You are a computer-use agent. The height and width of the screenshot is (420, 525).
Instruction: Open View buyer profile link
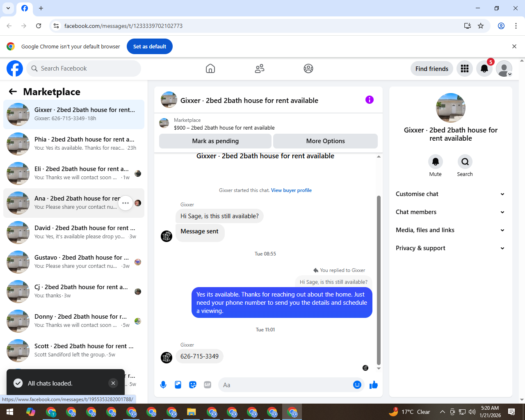[291, 190]
